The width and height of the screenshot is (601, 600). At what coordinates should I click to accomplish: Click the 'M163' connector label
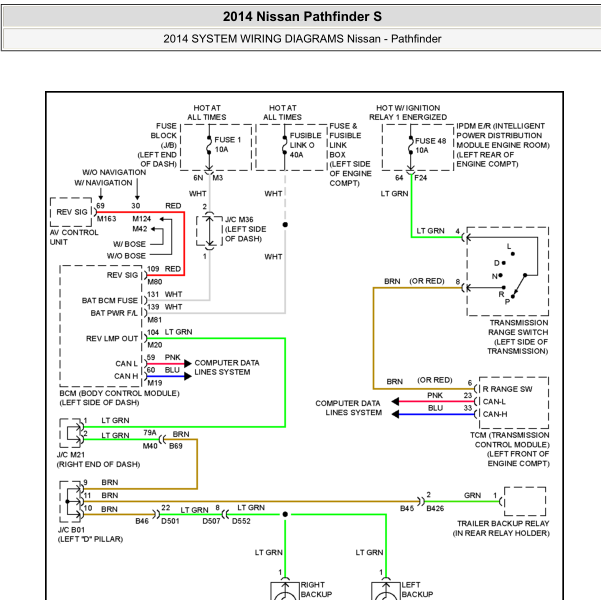(x=106, y=219)
